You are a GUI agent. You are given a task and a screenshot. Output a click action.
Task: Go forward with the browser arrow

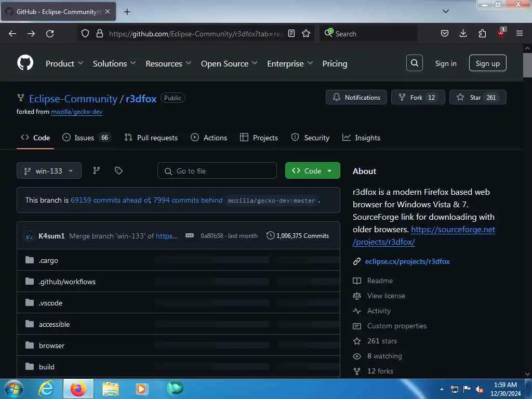click(31, 34)
